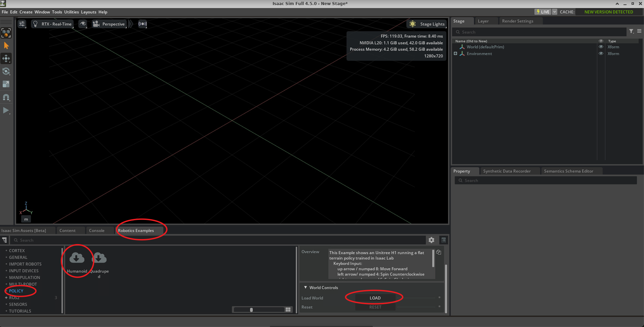Toggle visibility of the Environment prim
The width and height of the screenshot is (644, 327).
pyautogui.click(x=601, y=54)
